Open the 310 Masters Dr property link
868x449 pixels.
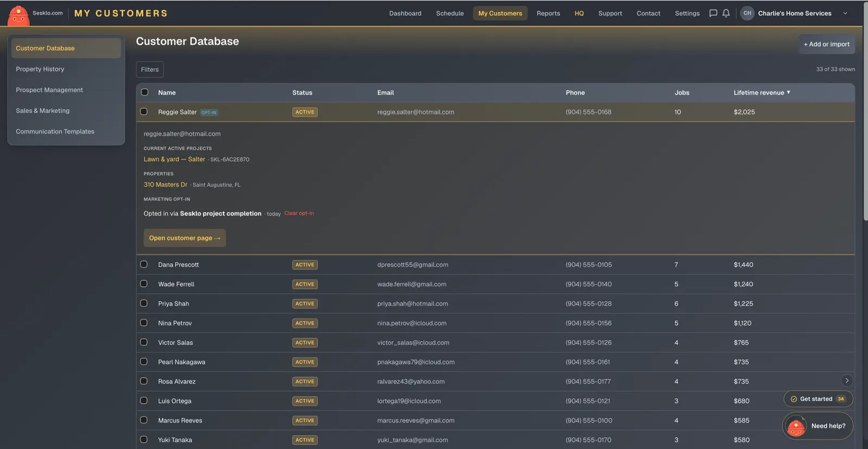tap(165, 185)
